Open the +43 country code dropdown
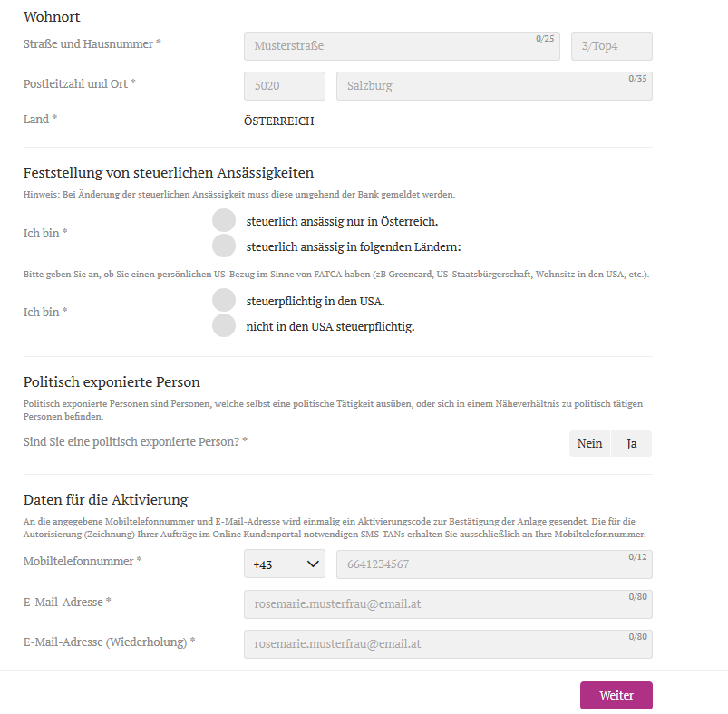Image resolution: width=728 pixels, height=714 pixels. [285, 564]
